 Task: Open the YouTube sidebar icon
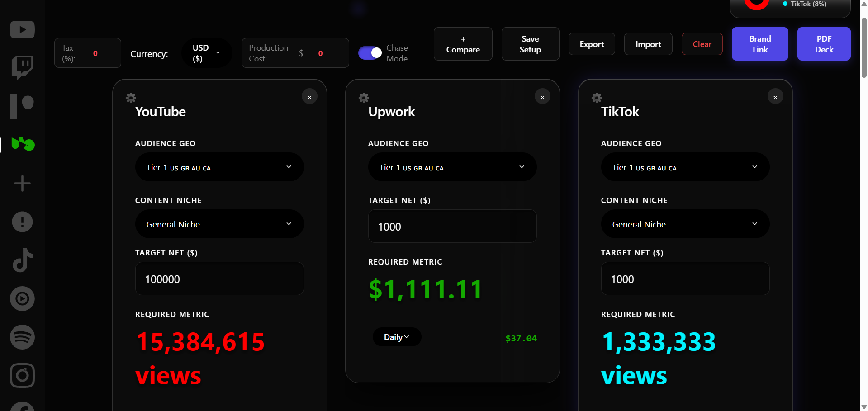(x=22, y=30)
